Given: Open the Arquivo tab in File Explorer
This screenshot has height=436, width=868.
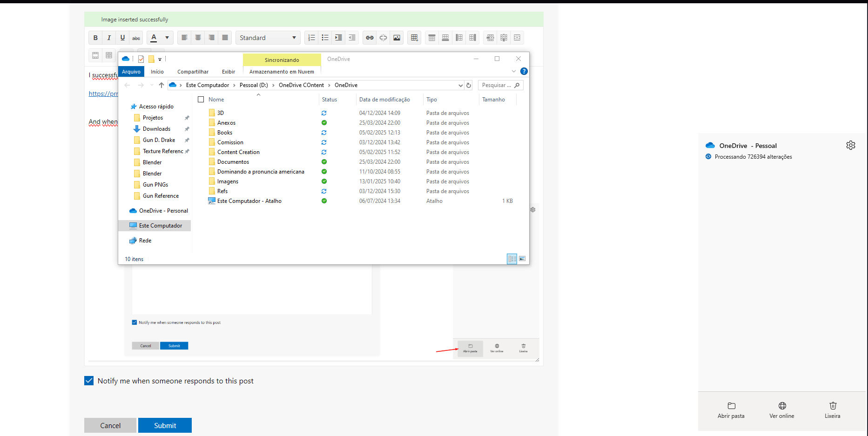Looking at the screenshot, I should point(131,72).
